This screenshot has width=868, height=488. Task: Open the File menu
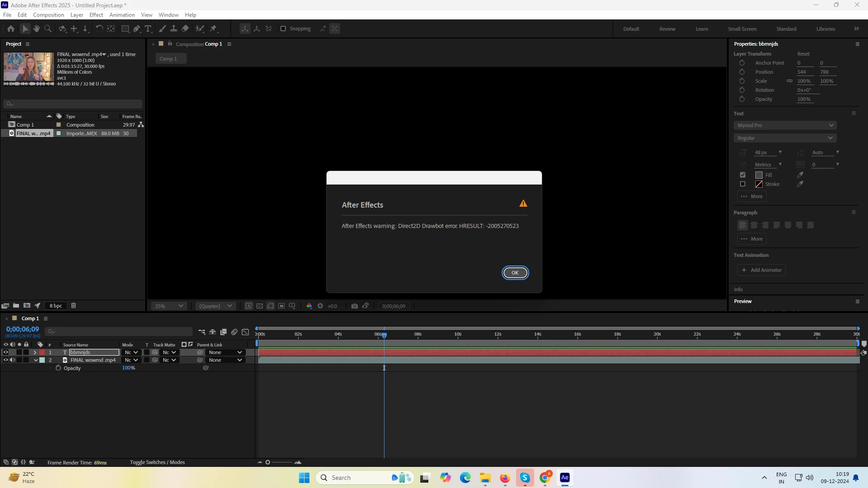7,15
